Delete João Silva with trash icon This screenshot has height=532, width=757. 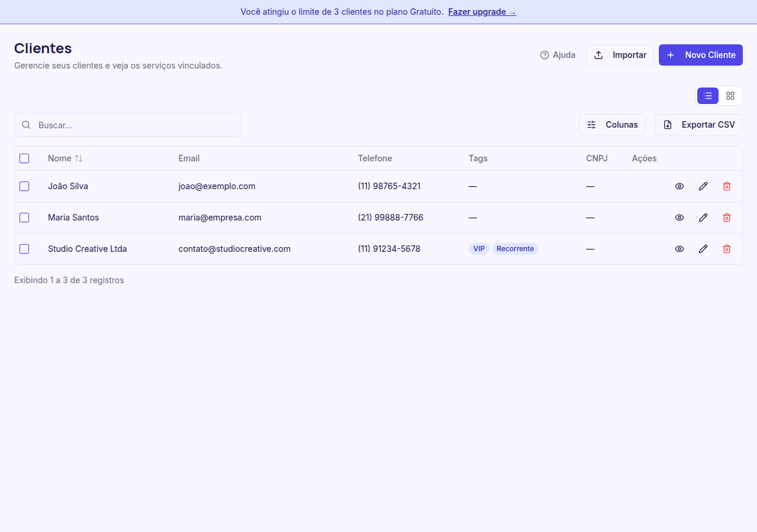click(x=727, y=186)
